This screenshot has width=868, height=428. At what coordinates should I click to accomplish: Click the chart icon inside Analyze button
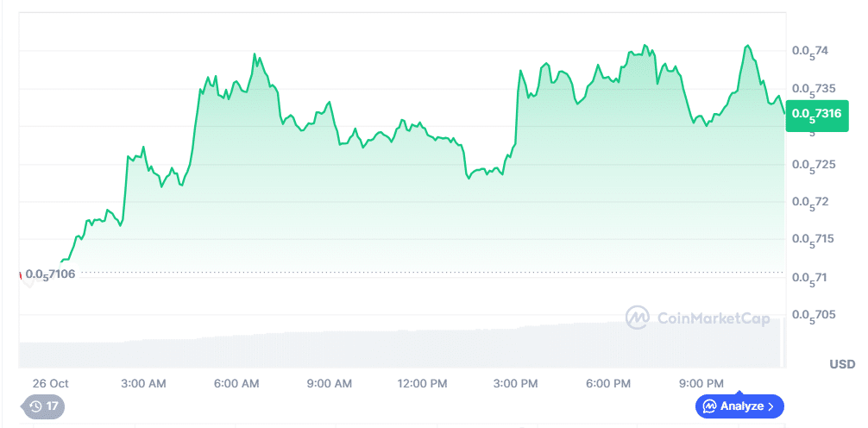click(709, 406)
